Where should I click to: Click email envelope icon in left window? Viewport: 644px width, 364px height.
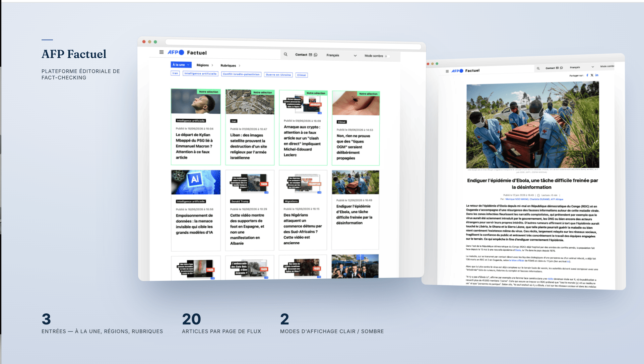click(310, 55)
